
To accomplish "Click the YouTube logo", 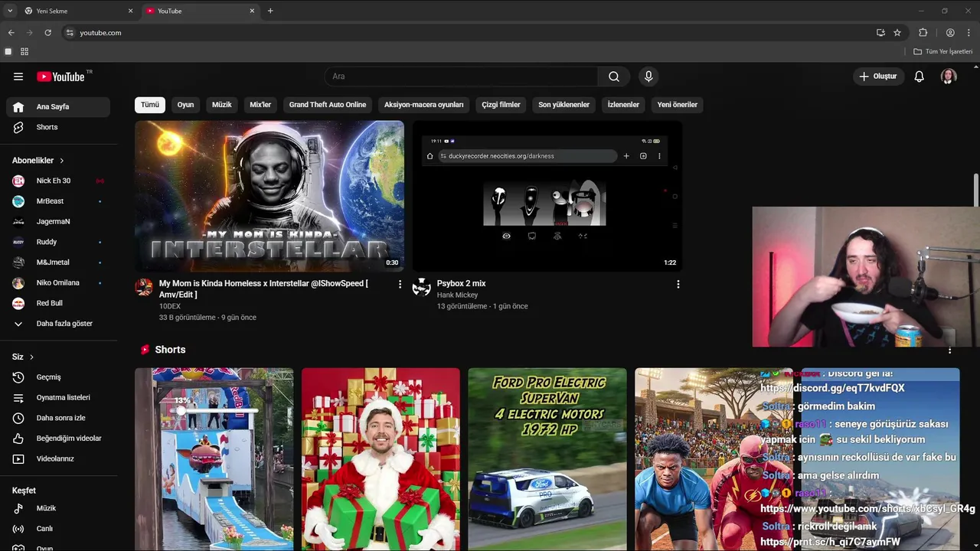I will 61,77.
